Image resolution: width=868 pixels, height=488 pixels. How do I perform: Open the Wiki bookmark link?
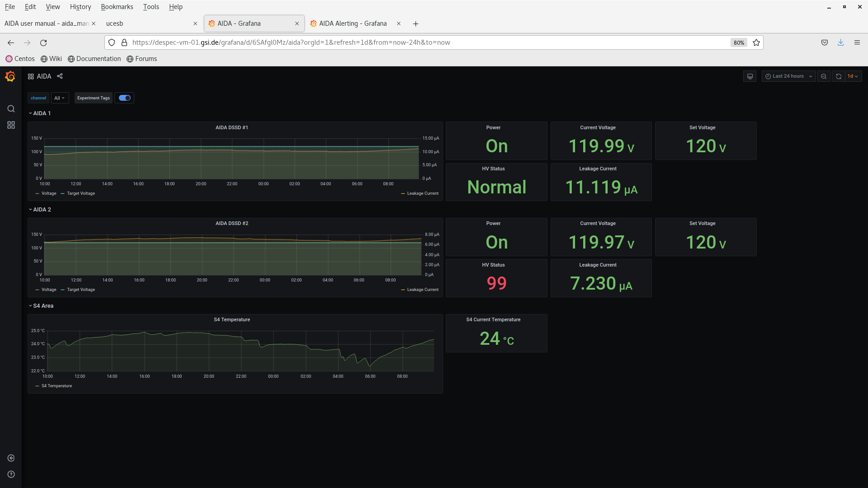[51, 59]
